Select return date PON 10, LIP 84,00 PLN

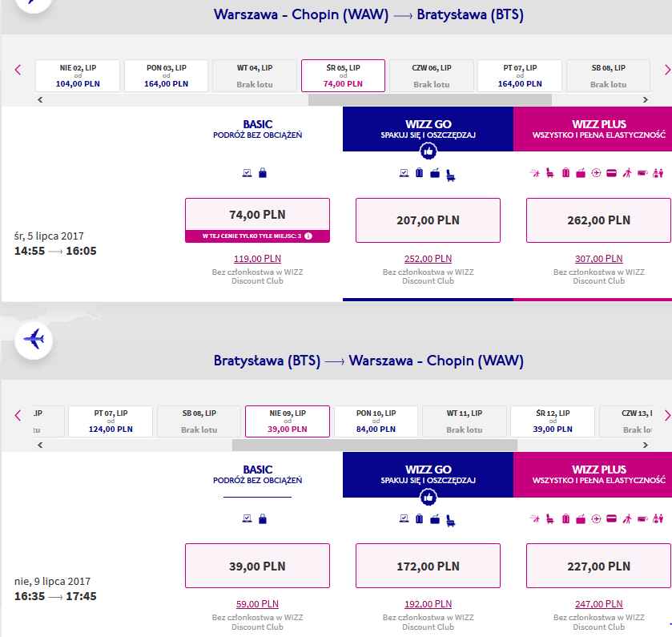point(376,421)
